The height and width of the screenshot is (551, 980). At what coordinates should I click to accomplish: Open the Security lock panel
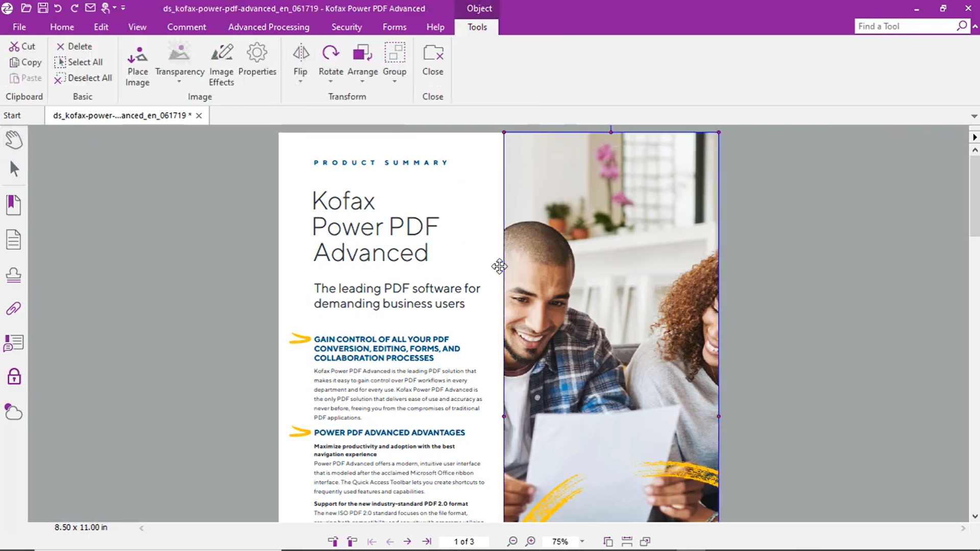[x=14, y=377]
